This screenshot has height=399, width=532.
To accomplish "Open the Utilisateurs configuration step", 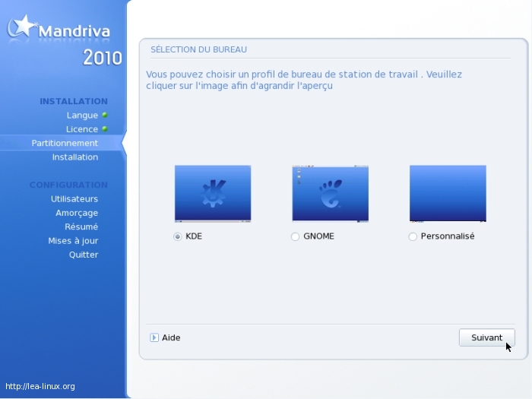I will pyautogui.click(x=74, y=199).
